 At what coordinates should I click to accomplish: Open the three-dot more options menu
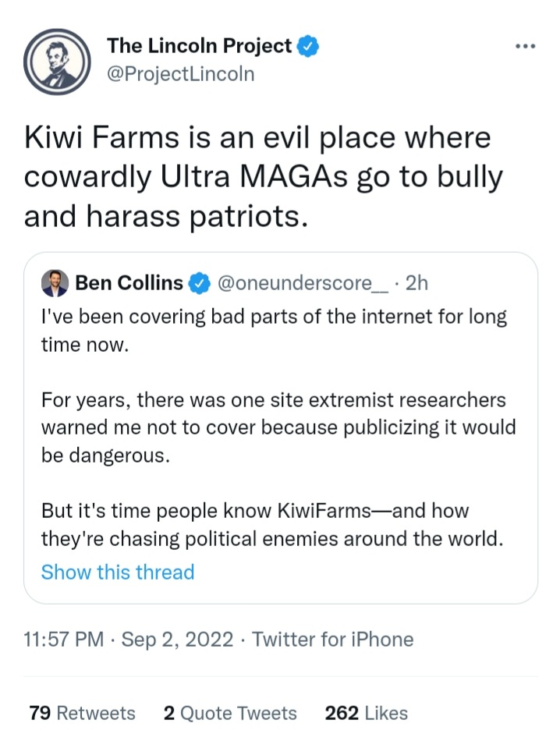pos(525,46)
